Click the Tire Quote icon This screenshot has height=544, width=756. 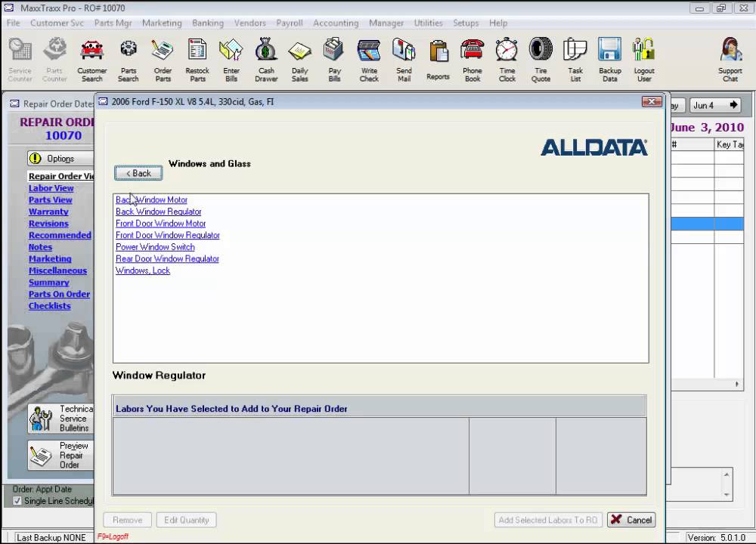[541, 59]
